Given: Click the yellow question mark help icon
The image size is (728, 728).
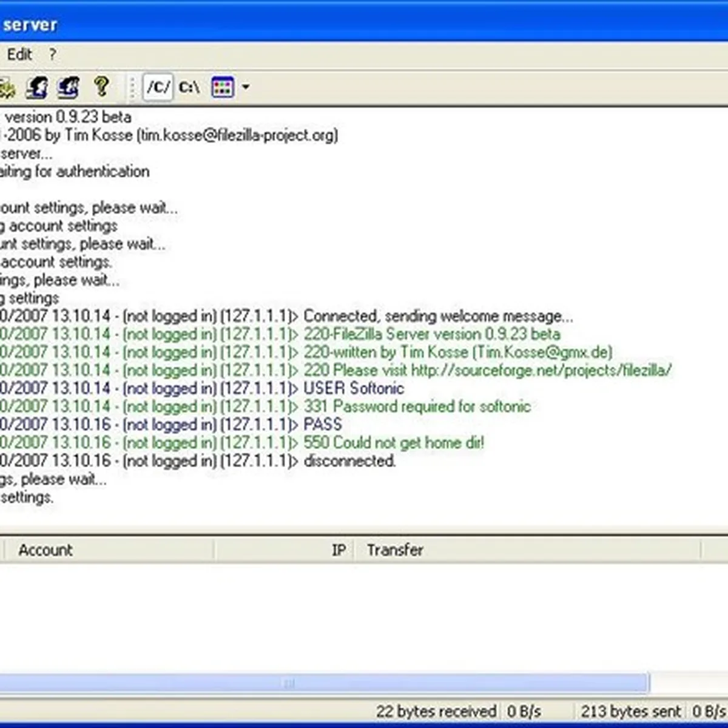Looking at the screenshot, I should coord(101,87).
